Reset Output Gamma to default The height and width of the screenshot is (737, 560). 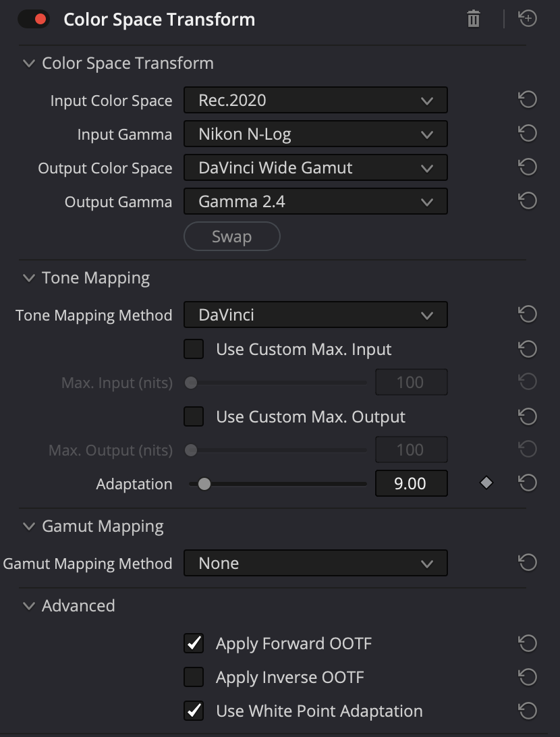(x=528, y=201)
